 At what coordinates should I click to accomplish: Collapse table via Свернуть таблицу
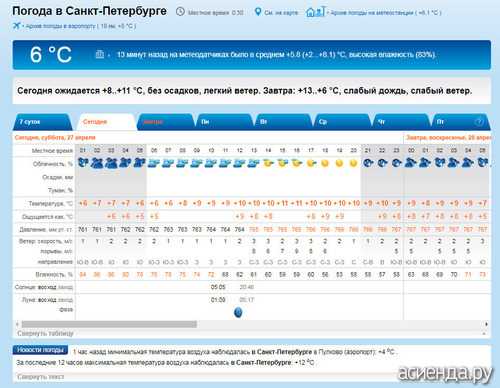click(x=45, y=333)
